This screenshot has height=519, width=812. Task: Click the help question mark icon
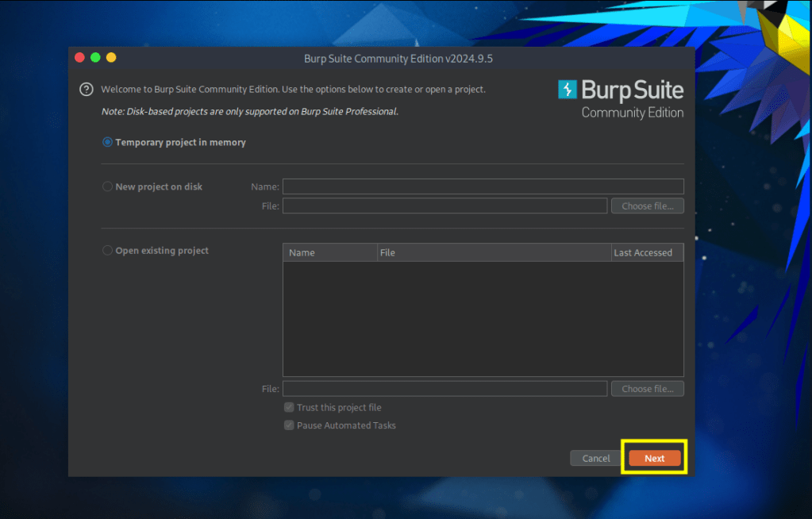(87, 90)
